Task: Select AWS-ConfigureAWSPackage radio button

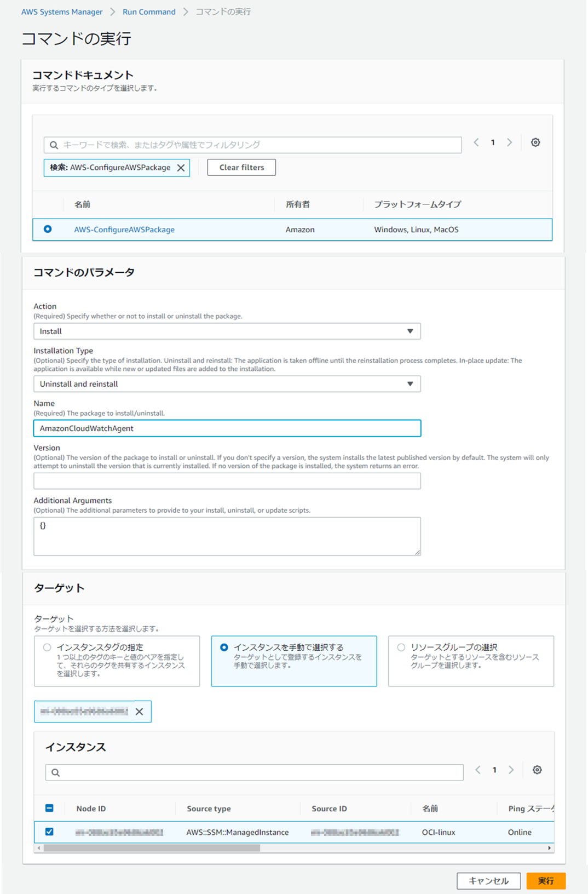Action: coord(48,229)
